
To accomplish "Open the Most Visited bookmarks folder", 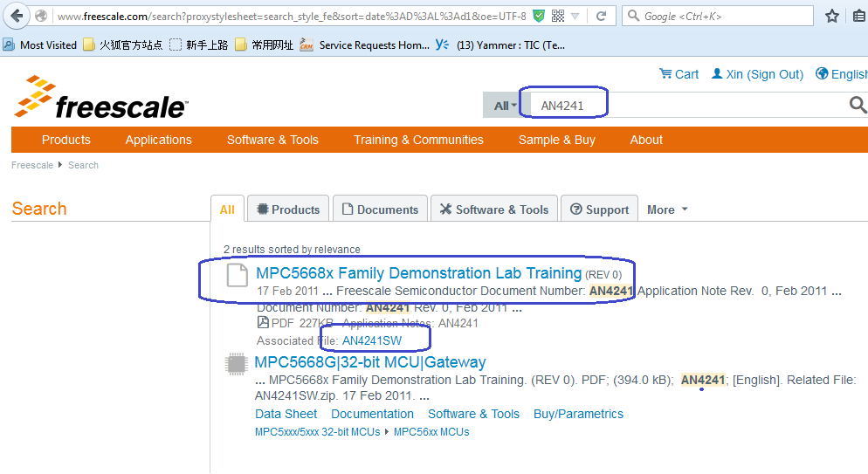I will click(40, 45).
